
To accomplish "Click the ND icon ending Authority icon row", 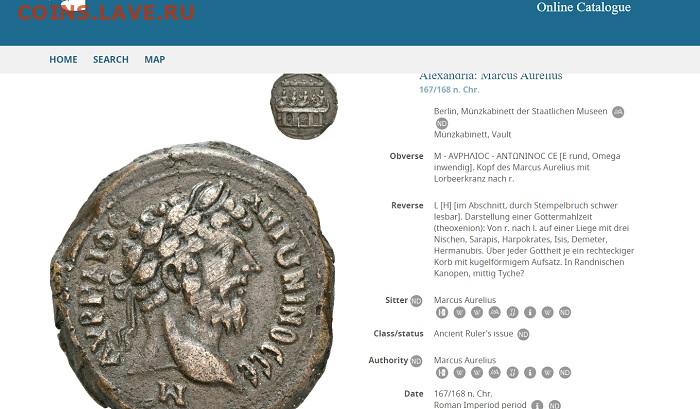I will click(565, 372).
